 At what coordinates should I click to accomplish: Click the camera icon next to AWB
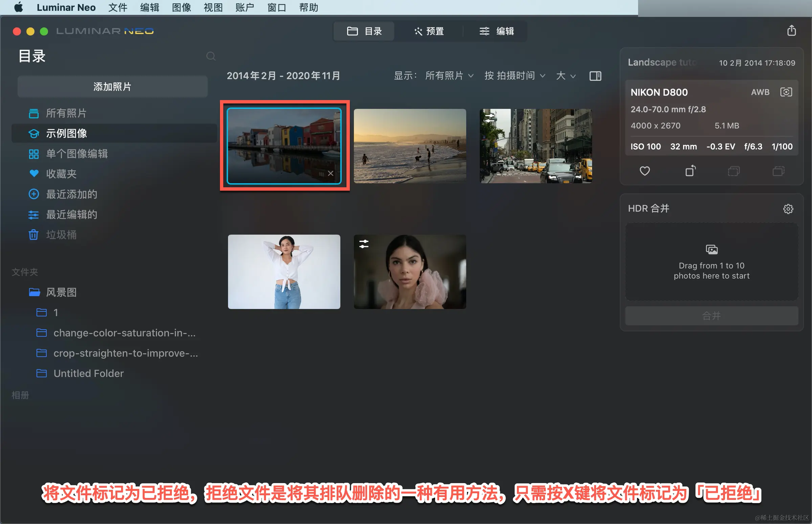coord(786,92)
